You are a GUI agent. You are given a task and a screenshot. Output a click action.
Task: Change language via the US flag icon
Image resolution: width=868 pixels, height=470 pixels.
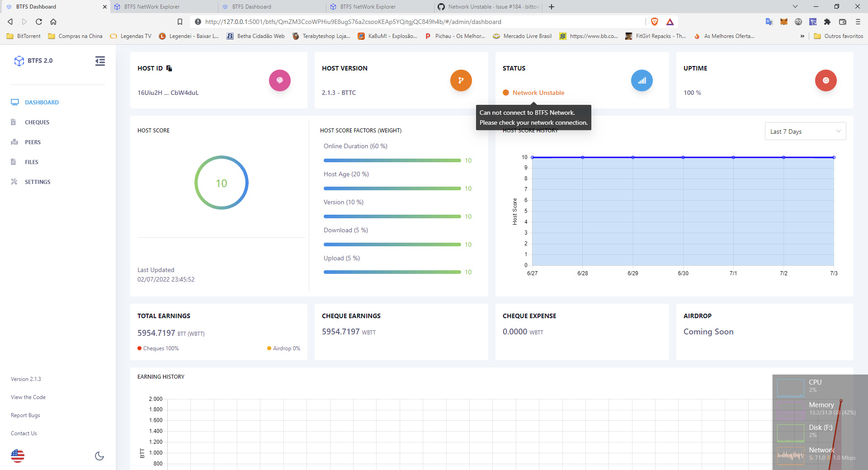17,456
